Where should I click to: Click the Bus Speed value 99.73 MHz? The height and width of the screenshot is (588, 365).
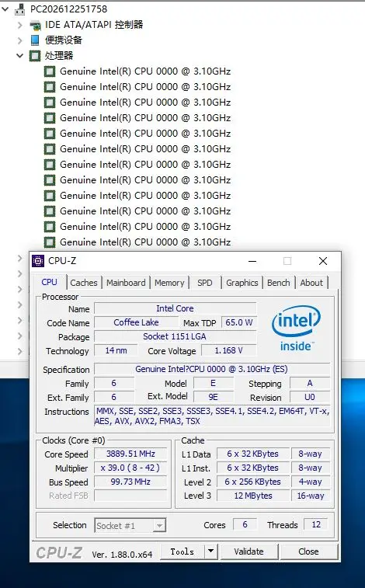[130, 482]
